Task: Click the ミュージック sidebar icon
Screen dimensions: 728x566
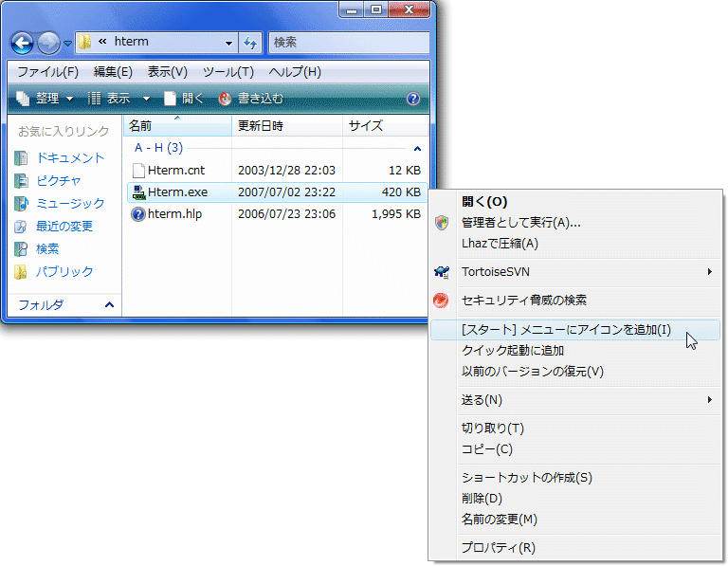Action: (21, 204)
